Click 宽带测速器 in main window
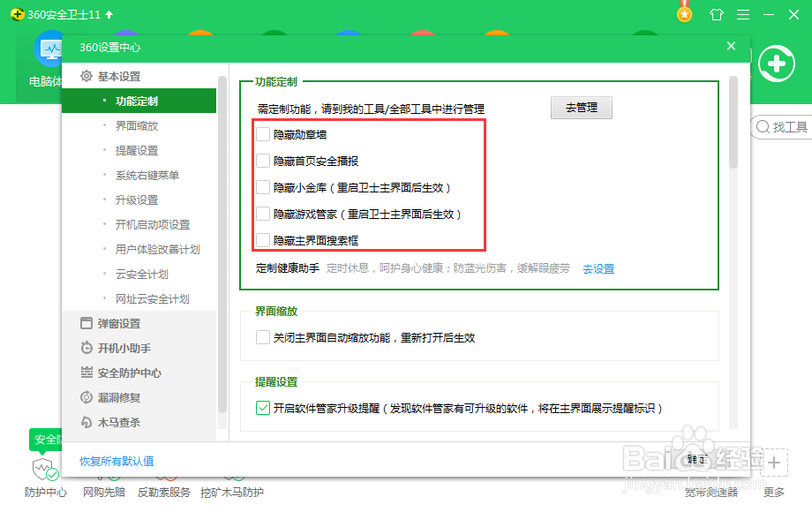The image size is (812, 512). [x=710, y=492]
